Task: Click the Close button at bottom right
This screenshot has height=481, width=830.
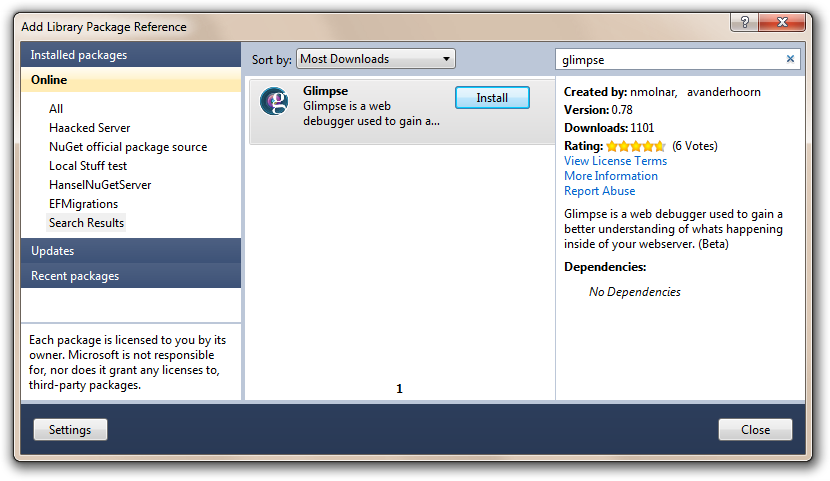Action: click(x=755, y=430)
